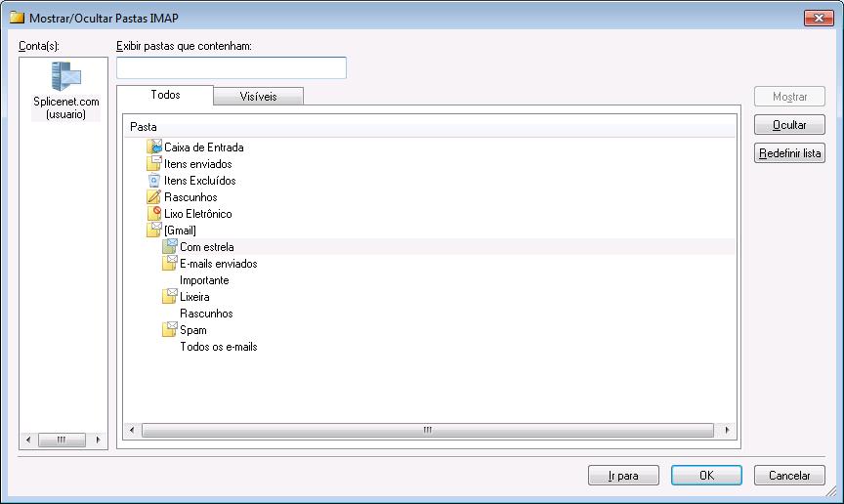The image size is (844, 504).
Task: Click the Lixo Eletrônico junk folder icon
Action: tap(154, 213)
